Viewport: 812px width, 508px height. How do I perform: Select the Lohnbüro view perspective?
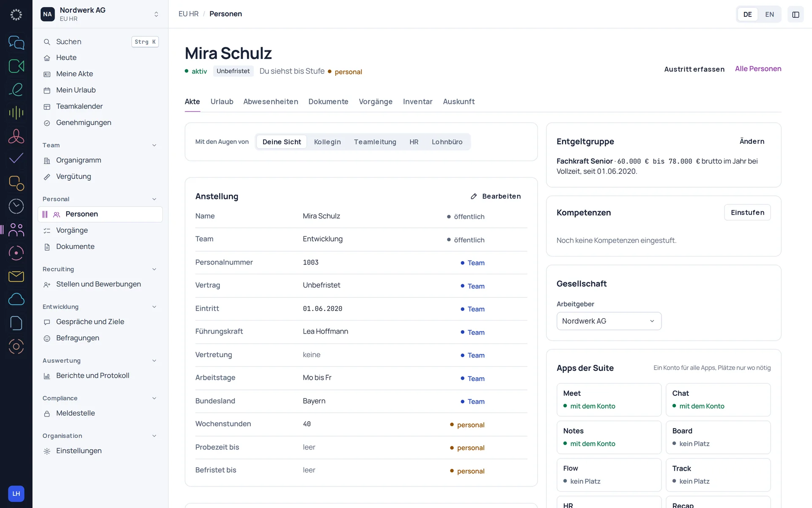[447, 142]
